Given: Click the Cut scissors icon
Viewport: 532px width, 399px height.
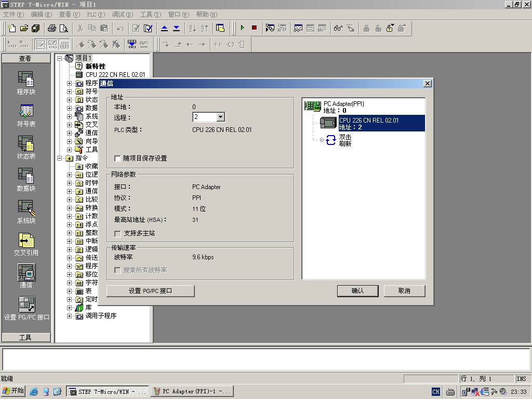Looking at the screenshot, I should (x=80, y=28).
